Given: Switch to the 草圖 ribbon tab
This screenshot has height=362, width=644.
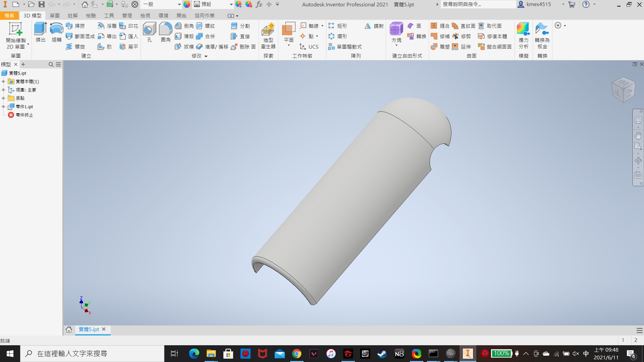Looking at the screenshot, I should coord(55,15).
